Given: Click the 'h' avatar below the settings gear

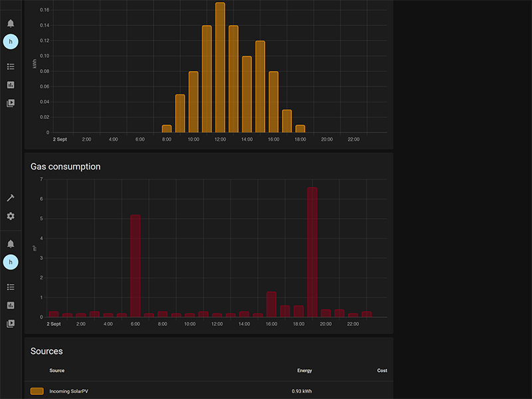Looking at the screenshot, I should [11, 262].
